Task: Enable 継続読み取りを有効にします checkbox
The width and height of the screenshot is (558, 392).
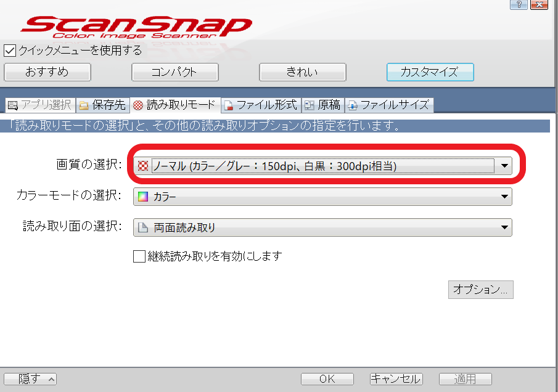Action: tap(139, 256)
